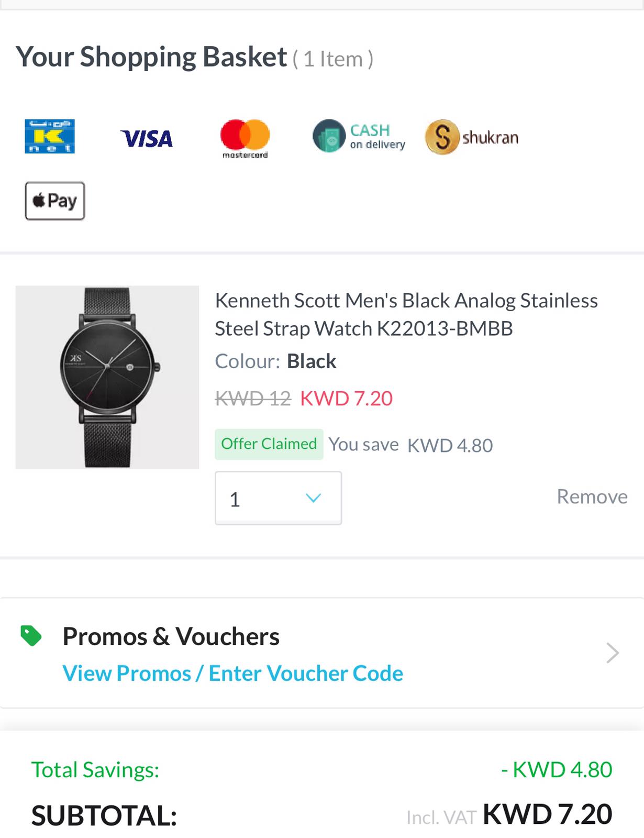Click the Offer Claimed badge
Viewport: 644px width, 838px height.
coord(269,444)
